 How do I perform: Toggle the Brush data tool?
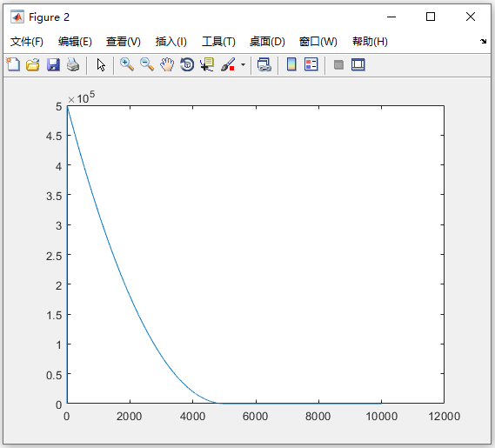point(228,64)
